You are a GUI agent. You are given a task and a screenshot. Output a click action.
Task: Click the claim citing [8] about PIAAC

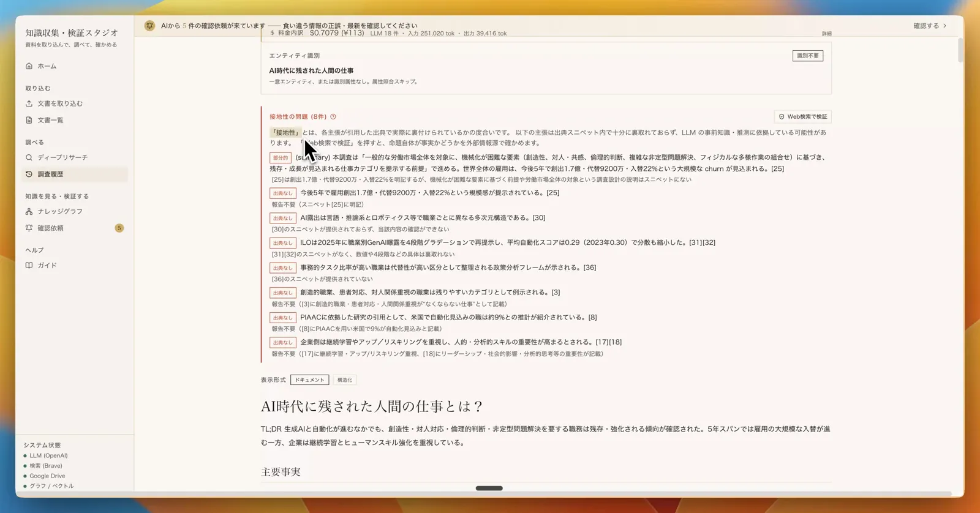(448, 317)
